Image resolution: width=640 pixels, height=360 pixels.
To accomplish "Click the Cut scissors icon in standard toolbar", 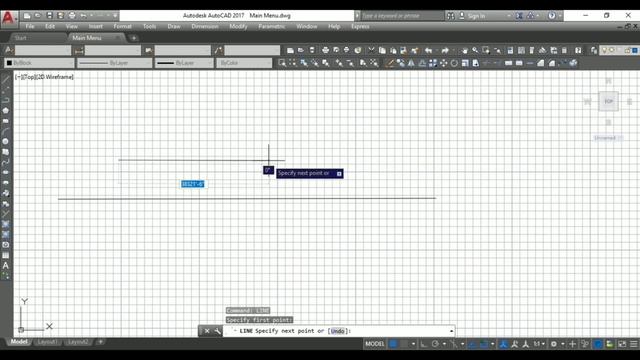I will coord(371,50).
